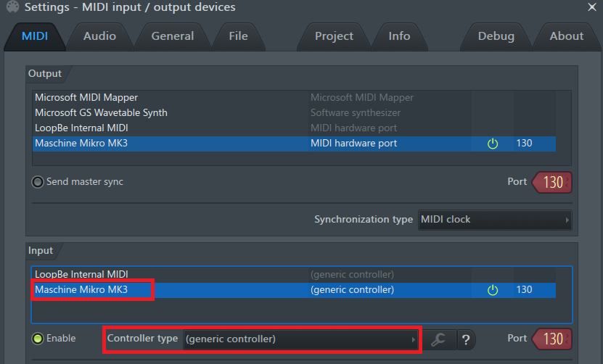The image size is (603, 364).
Task: Toggle the Send master sync option
Action: (38, 182)
